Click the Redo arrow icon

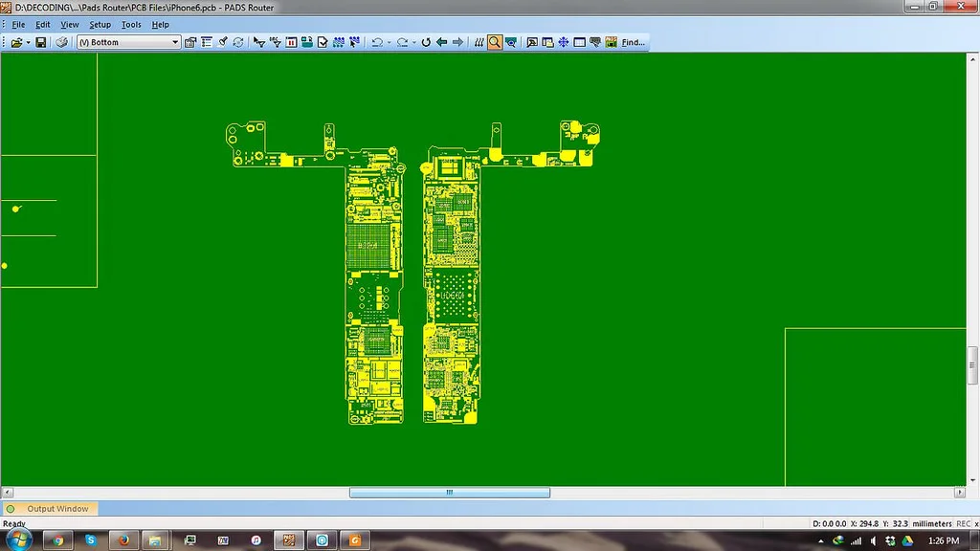pyautogui.click(x=402, y=42)
